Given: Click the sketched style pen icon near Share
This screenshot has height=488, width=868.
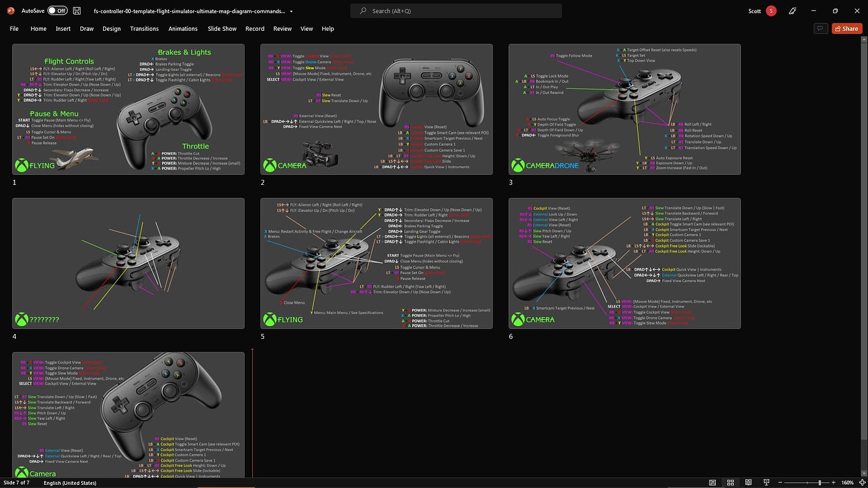Looking at the screenshot, I should pos(792,11).
